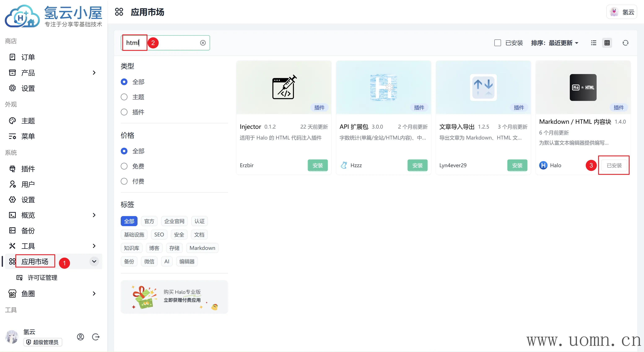Refresh the app market list
The image size is (644, 352).
tap(625, 43)
